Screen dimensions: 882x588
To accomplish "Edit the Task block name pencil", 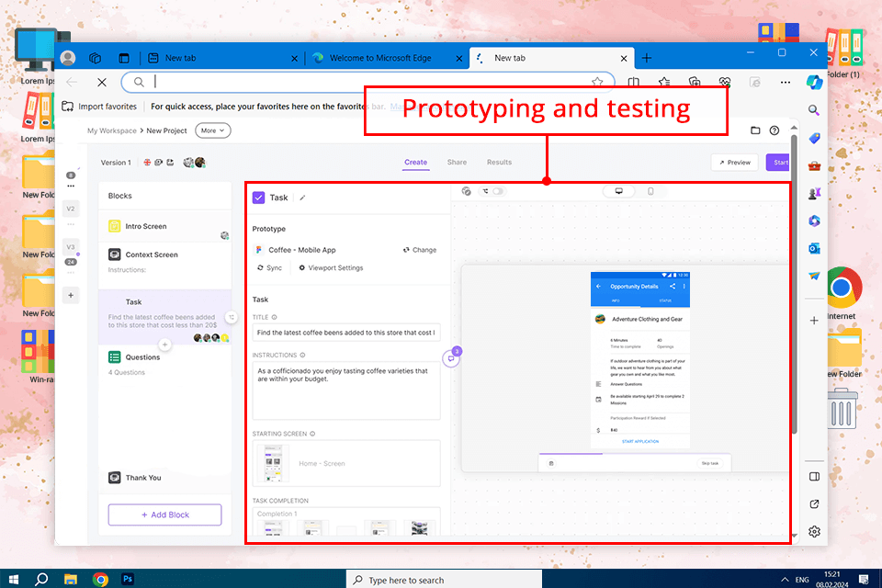I will click(x=302, y=198).
